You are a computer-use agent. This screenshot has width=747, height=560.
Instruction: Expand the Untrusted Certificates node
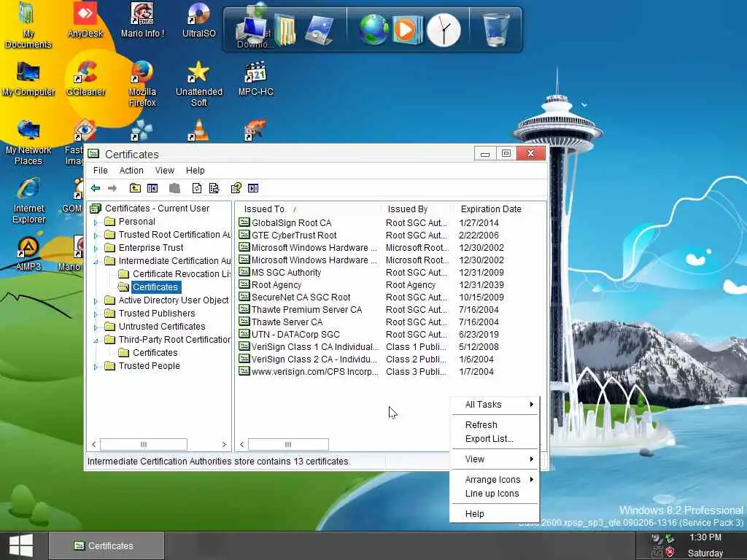pos(96,327)
